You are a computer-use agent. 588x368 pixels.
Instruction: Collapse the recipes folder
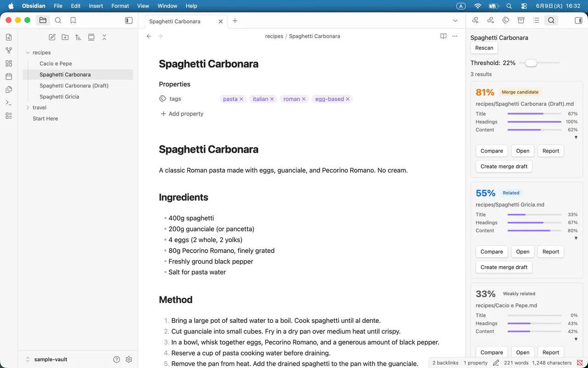click(28, 52)
